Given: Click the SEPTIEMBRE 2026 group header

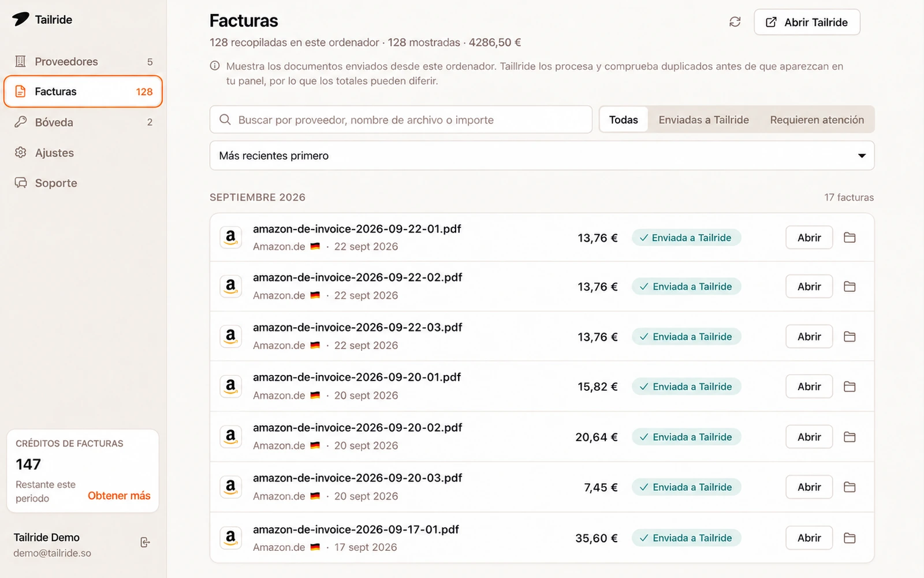Looking at the screenshot, I should 258,197.
